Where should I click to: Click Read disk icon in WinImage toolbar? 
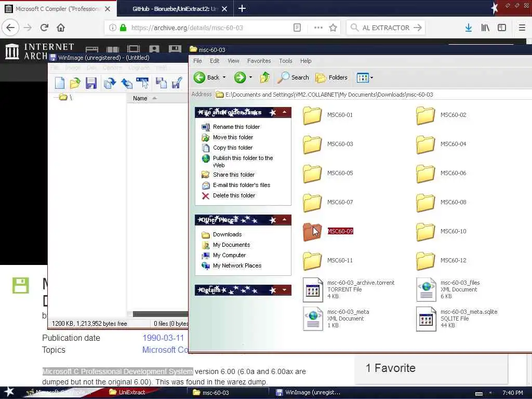110,83
